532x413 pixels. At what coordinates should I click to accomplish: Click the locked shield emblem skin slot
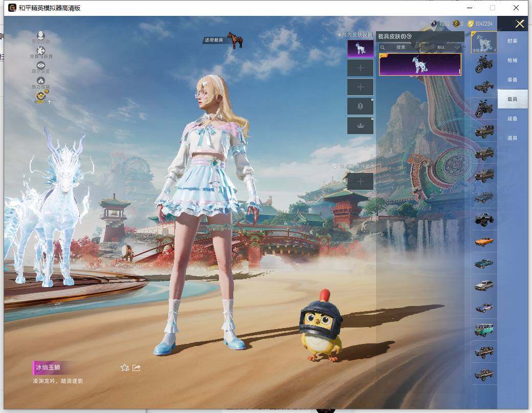click(360, 106)
